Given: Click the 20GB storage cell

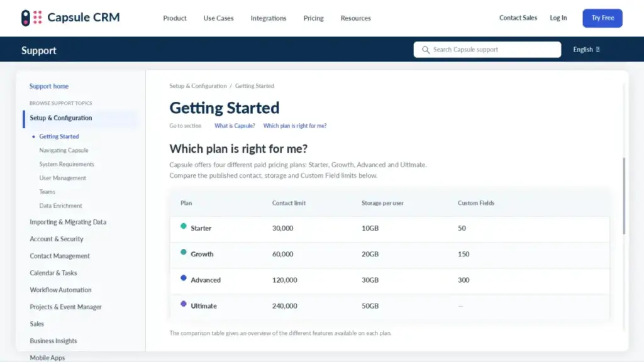Looking at the screenshot, I should click(370, 254).
